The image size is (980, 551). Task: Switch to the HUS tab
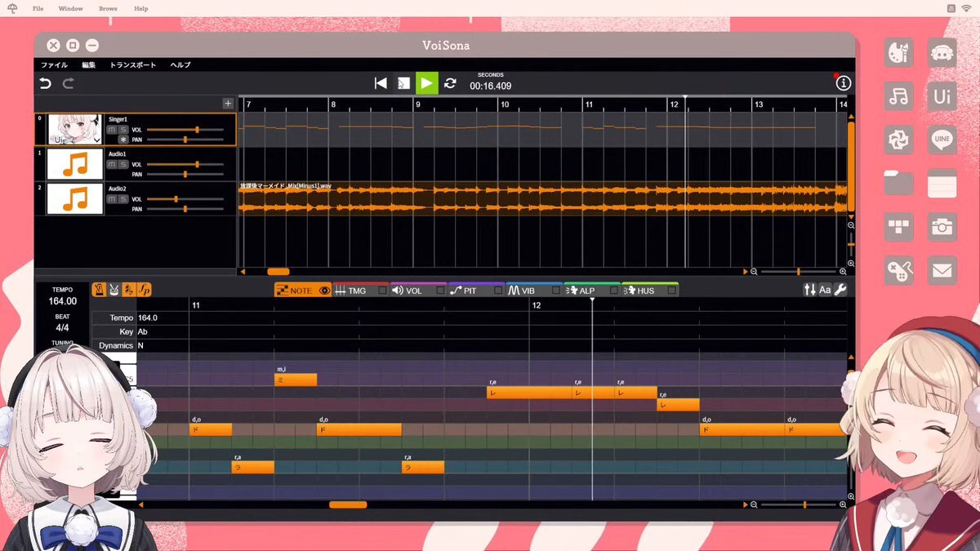click(649, 290)
